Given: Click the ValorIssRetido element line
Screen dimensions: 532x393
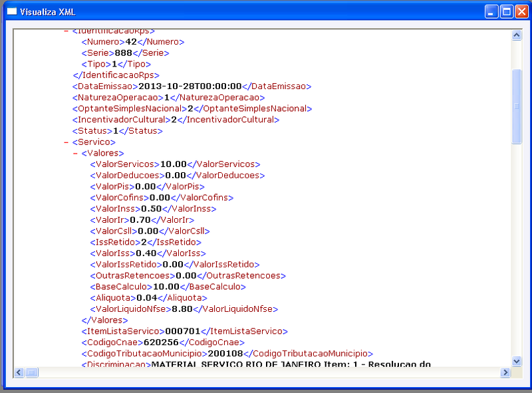Looking at the screenshot, I should tap(175, 265).
